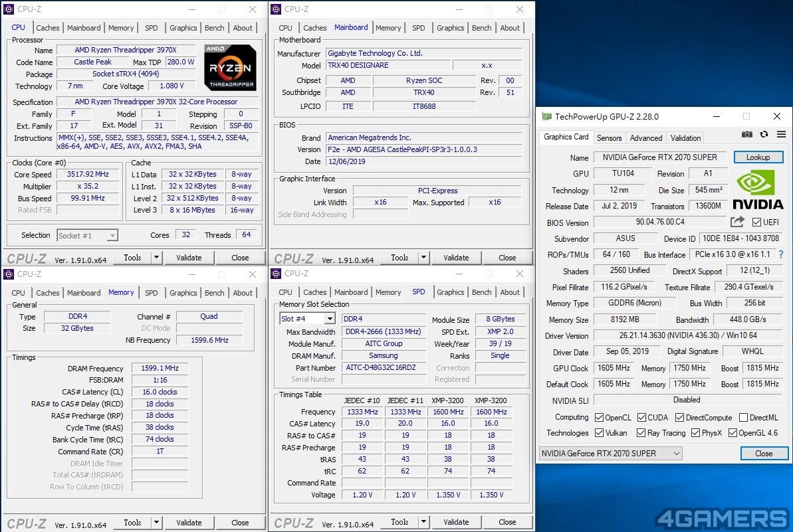Toggle the CUDA checkbox
This screenshot has width=793, height=532.
click(642, 417)
